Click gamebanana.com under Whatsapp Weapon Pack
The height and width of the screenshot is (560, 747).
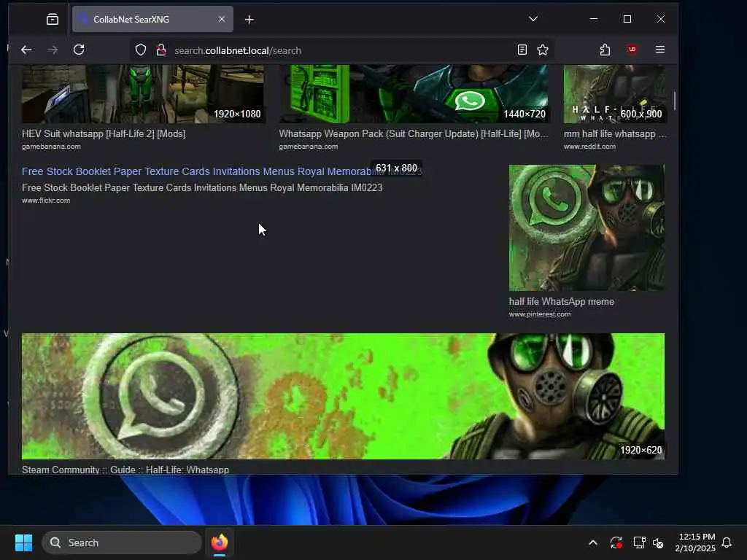click(x=309, y=147)
